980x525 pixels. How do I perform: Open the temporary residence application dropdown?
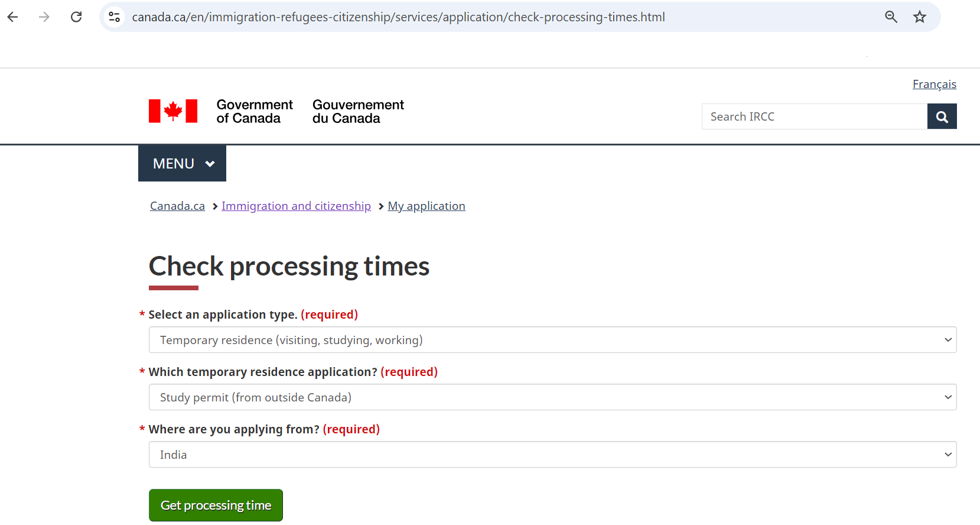point(552,397)
